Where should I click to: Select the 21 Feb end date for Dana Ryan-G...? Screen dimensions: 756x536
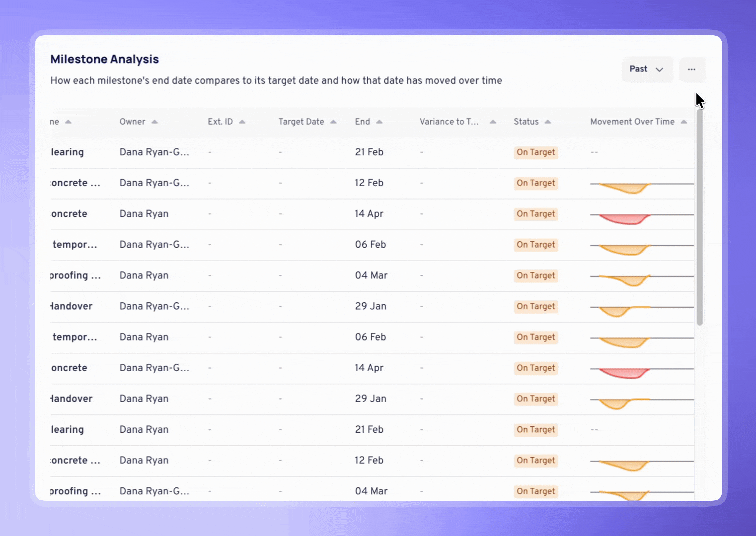[x=369, y=152]
